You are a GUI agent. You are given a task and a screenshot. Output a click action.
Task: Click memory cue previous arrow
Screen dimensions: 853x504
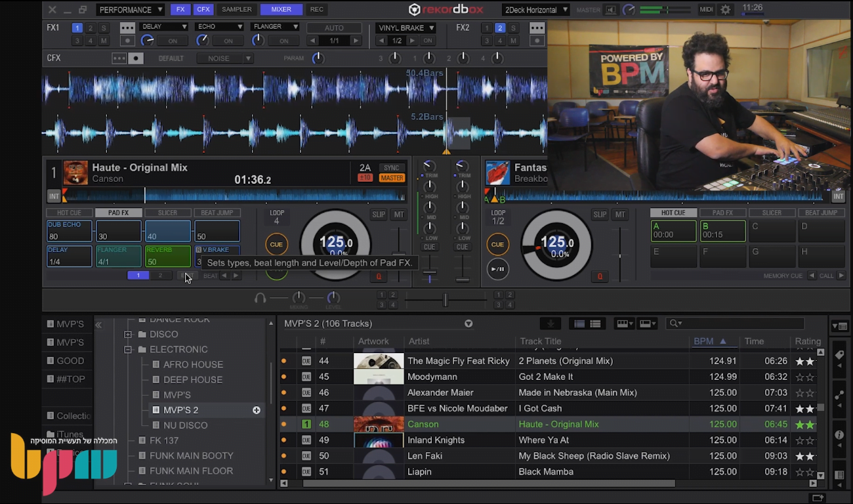[812, 276]
